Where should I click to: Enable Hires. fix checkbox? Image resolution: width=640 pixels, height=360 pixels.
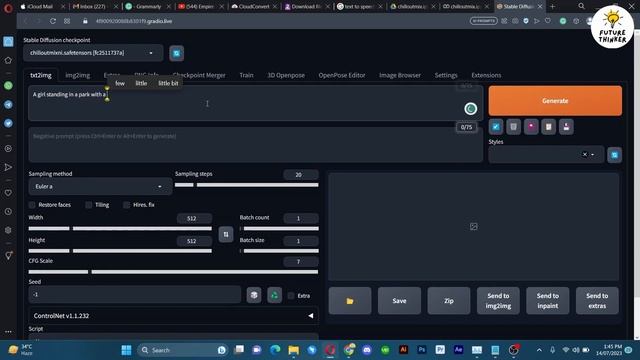tap(127, 205)
